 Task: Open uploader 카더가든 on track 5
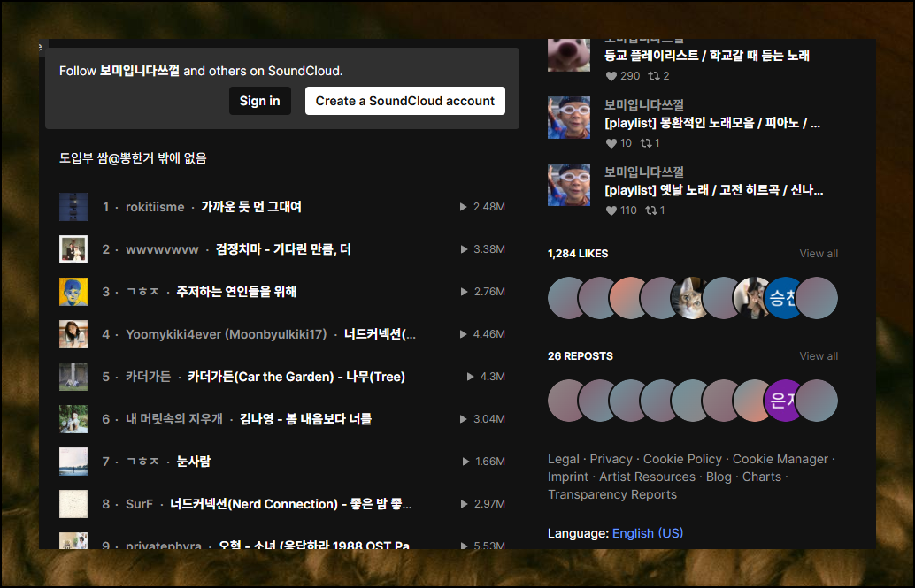click(148, 377)
